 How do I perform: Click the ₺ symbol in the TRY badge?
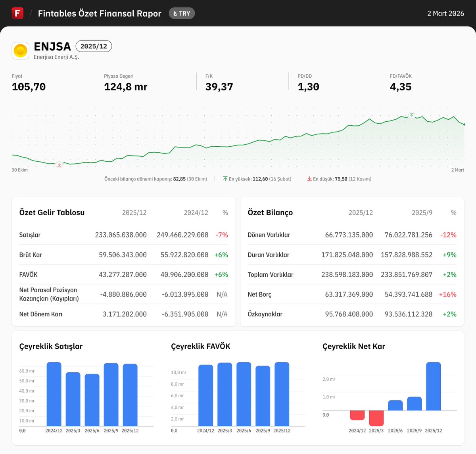pyautogui.click(x=176, y=13)
